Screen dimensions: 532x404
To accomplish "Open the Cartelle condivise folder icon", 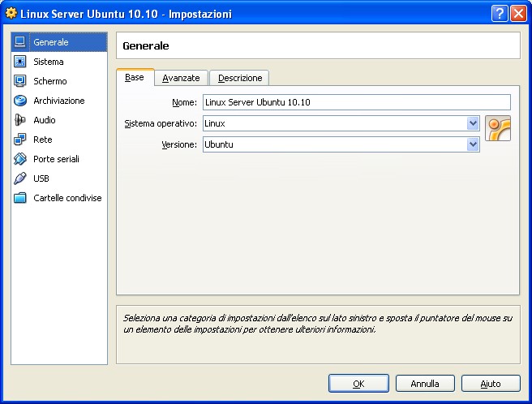I will pos(20,198).
